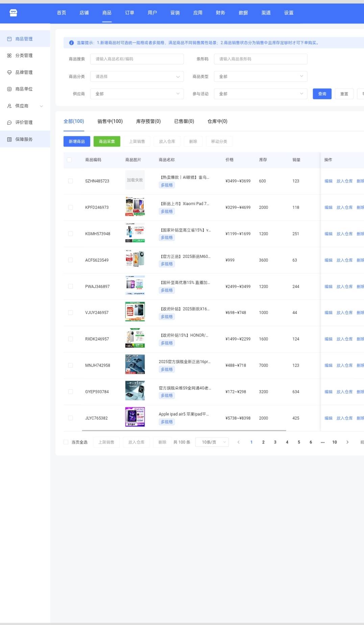Open the 设置 top menu

(x=289, y=13)
